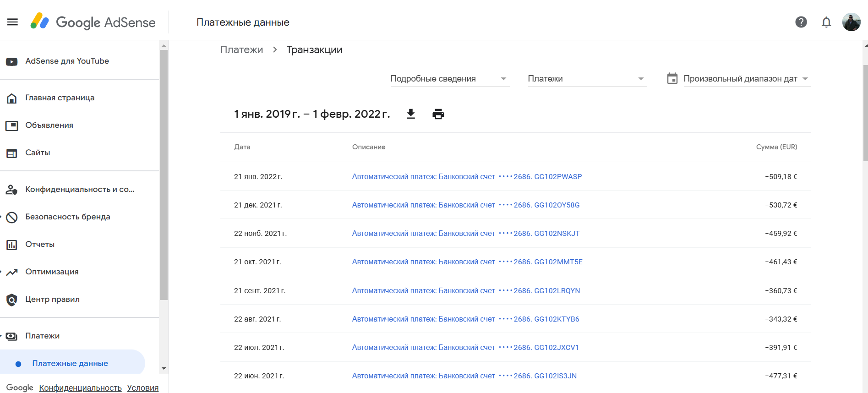Print the transactions list
This screenshot has height=393, width=868.
pos(438,114)
